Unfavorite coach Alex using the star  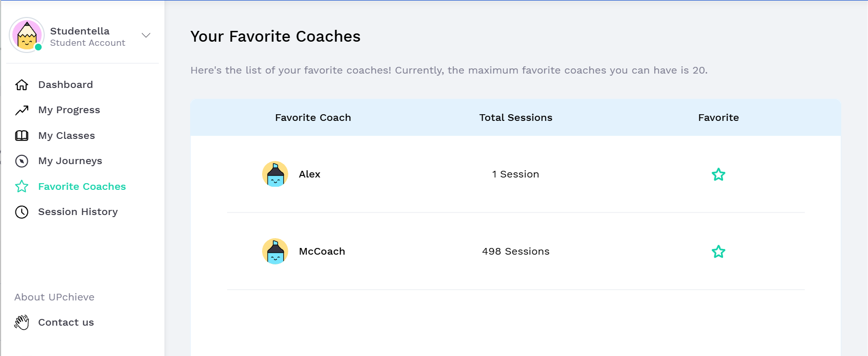718,174
